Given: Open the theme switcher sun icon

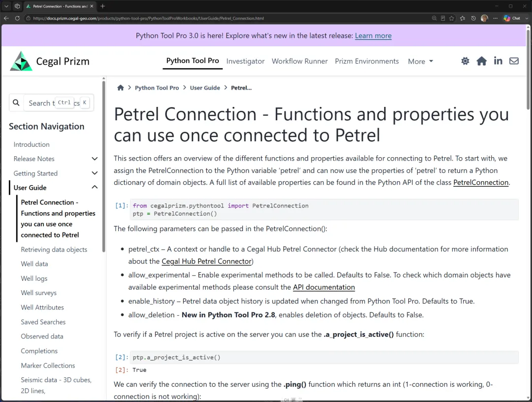Looking at the screenshot, I should [465, 61].
